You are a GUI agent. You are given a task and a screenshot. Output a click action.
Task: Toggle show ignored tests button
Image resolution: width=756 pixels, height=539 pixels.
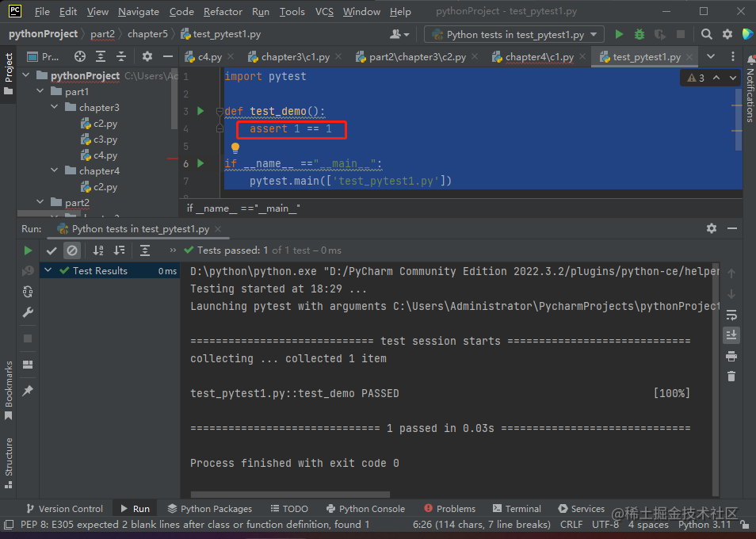point(72,250)
